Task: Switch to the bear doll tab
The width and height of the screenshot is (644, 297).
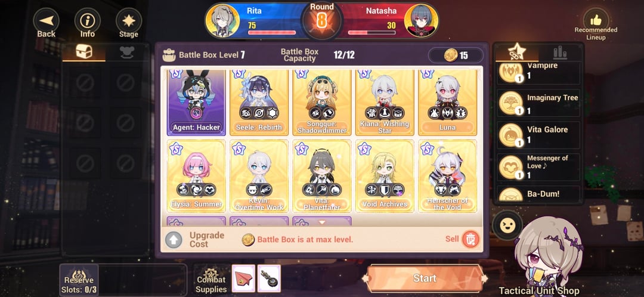Action: [127, 52]
